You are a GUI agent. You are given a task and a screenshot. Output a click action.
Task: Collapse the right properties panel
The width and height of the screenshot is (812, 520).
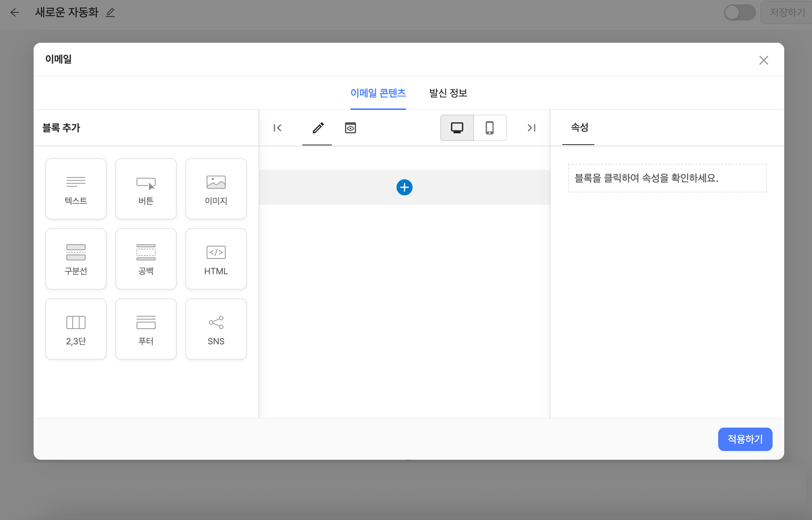tap(531, 128)
